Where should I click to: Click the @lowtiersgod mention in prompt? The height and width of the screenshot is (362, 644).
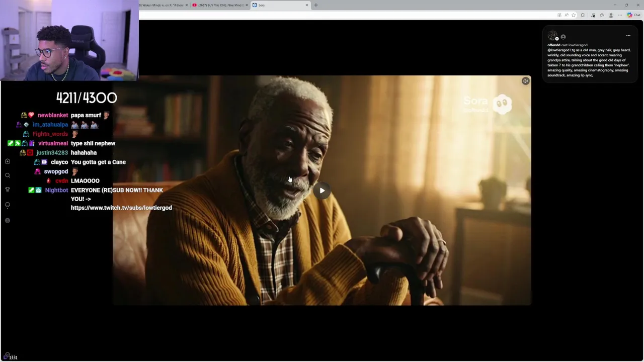tap(558, 50)
